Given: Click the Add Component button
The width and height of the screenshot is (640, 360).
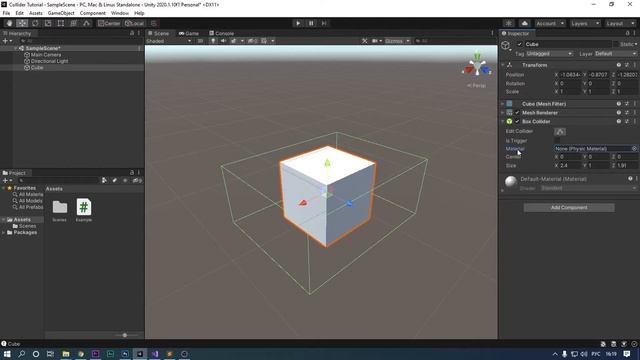Looking at the screenshot, I should (x=569, y=207).
